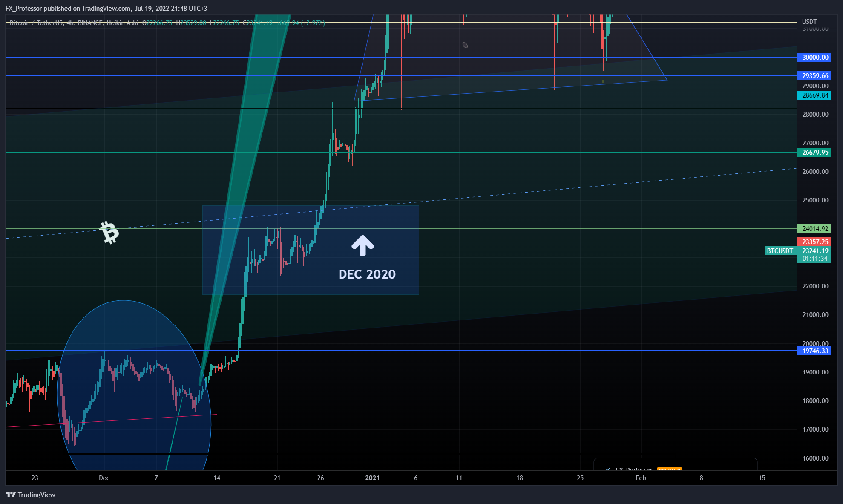Click the 28669.84 cyan price label
Viewport: 843px width, 504px height.
tap(814, 95)
